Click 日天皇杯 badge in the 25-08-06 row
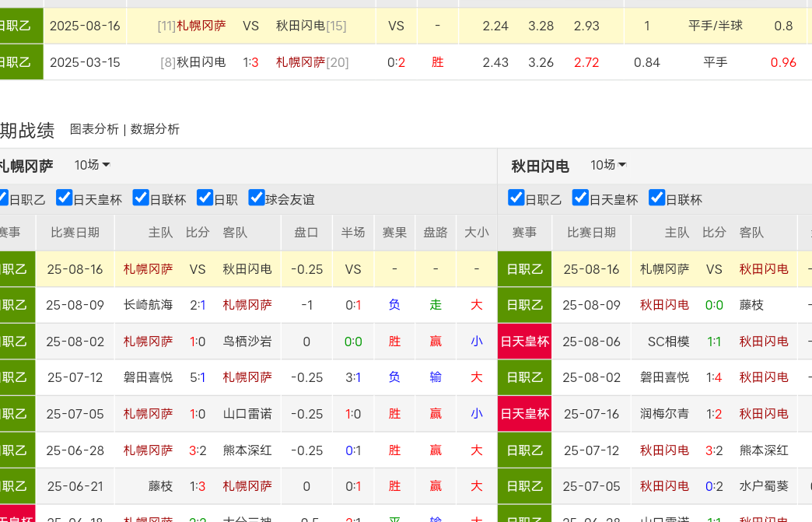 (x=524, y=342)
